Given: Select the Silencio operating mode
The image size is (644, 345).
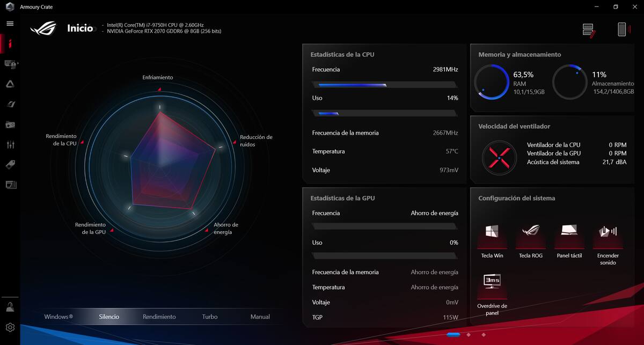Looking at the screenshot, I should coord(109,317).
